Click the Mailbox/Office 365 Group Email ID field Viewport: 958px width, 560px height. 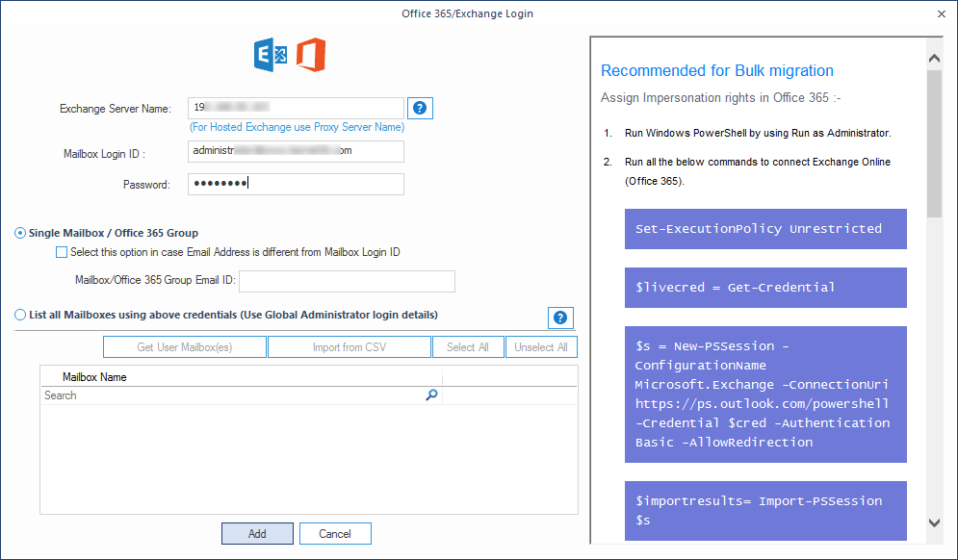pos(347,281)
